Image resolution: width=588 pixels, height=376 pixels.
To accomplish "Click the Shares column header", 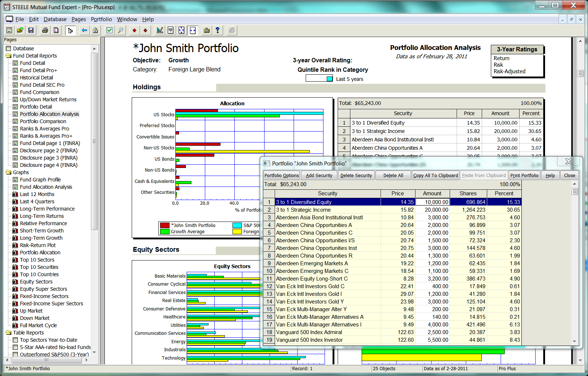I will [468, 193].
